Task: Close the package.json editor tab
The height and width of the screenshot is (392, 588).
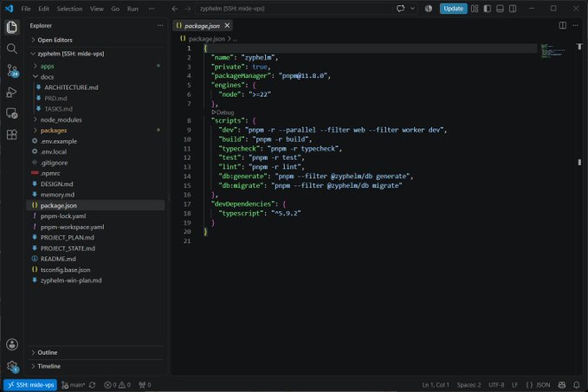Action: [x=227, y=25]
